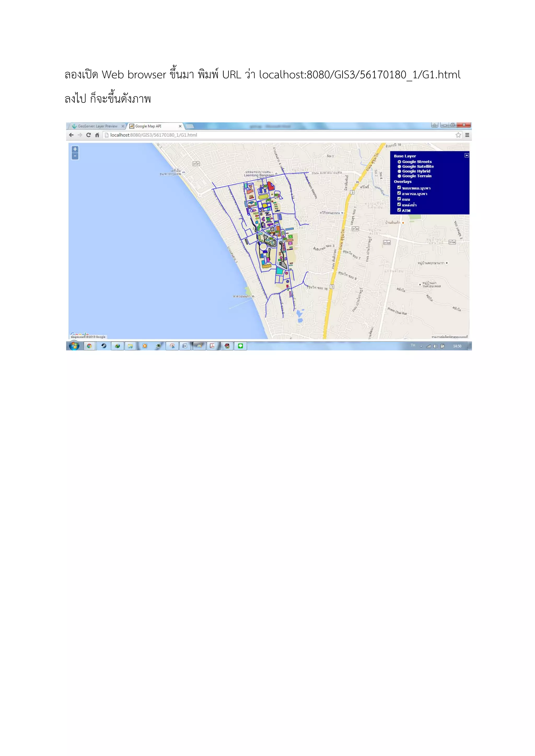Open File Explorer from the taskbar
535x756 pixels.
tap(130, 346)
